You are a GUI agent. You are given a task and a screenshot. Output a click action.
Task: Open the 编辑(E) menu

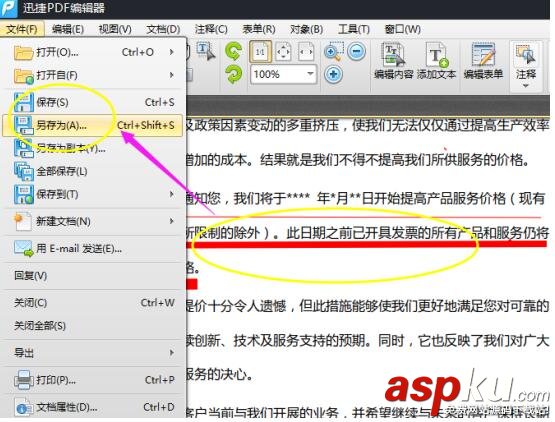pos(68,29)
